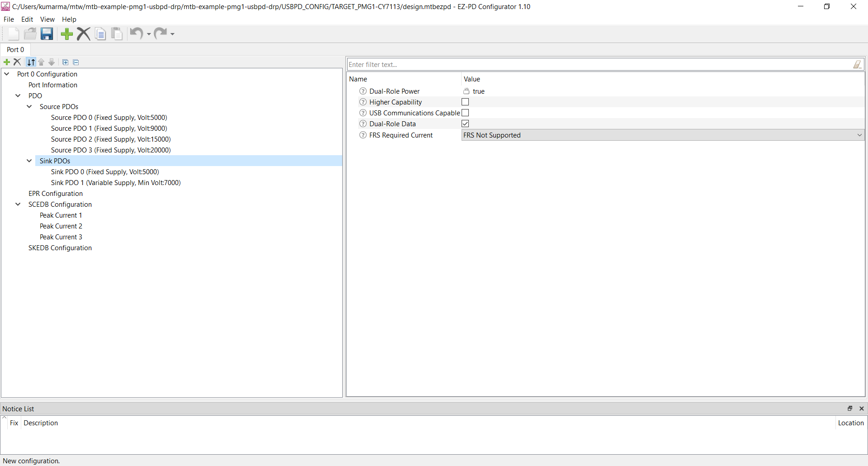868x466 pixels.
Task: Collapse the PDO tree node
Action: 18,95
